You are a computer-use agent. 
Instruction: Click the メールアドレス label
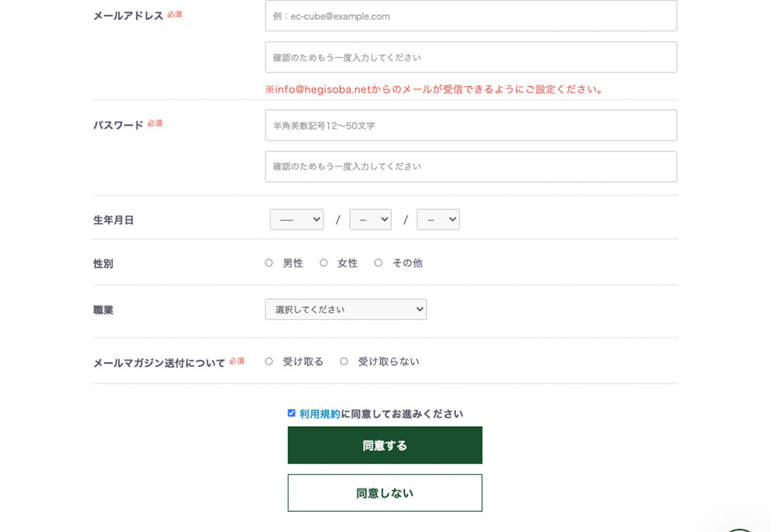128,16
